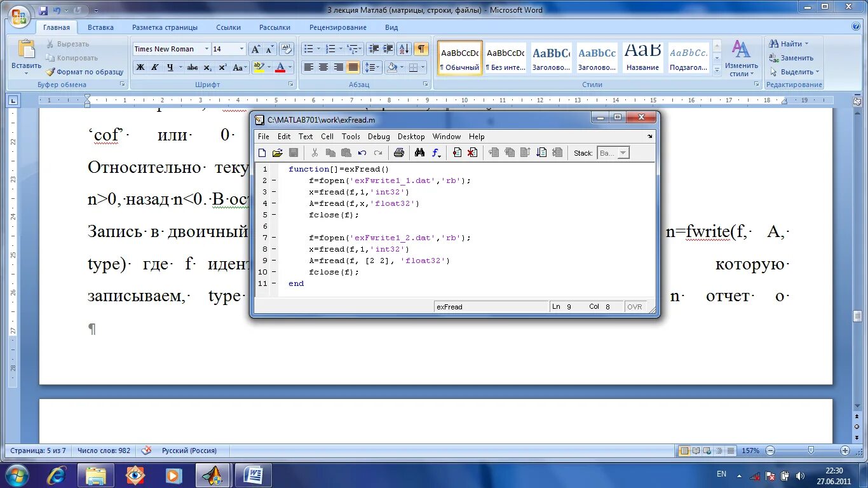Increase paragraph indent
The width and height of the screenshot is (868, 488).
point(389,49)
